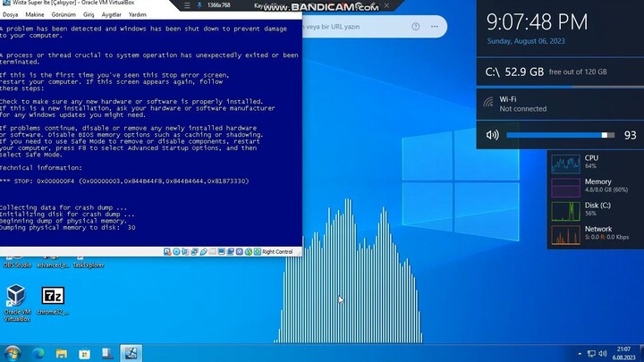Click the volume tray icon

coord(603,353)
